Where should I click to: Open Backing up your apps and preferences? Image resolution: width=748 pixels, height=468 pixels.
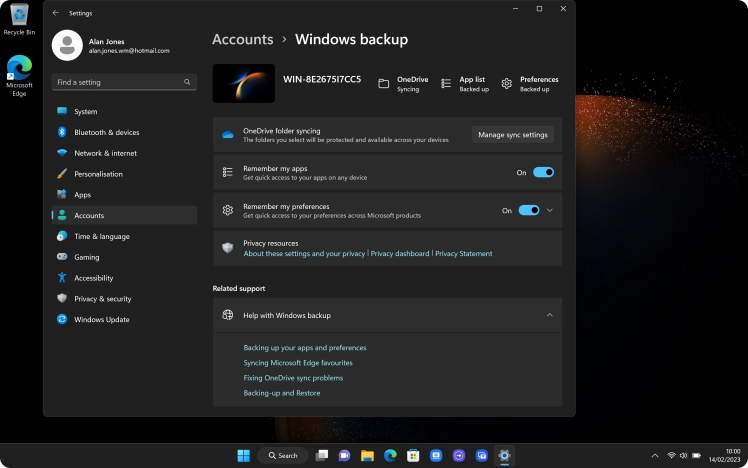click(305, 348)
